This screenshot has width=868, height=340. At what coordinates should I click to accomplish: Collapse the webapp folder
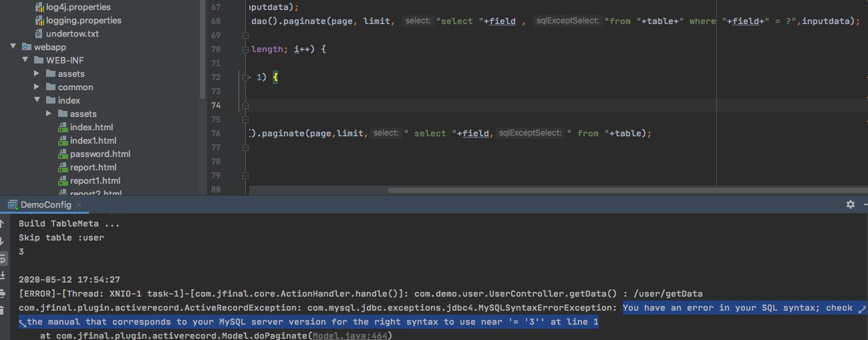[x=13, y=47]
